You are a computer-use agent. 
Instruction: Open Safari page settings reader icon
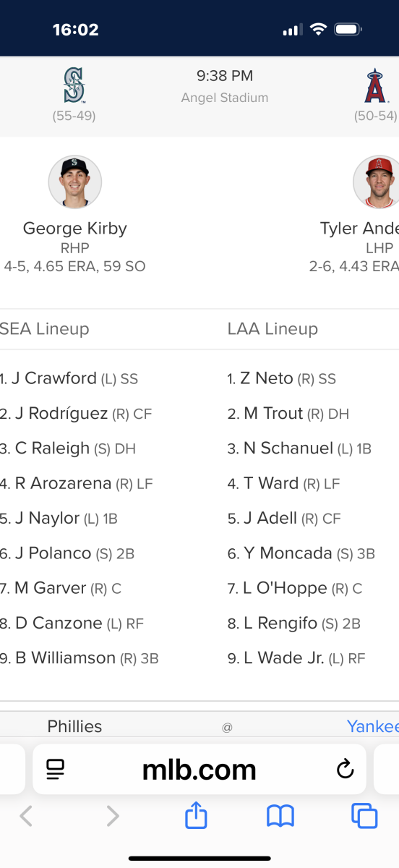pos(56,769)
